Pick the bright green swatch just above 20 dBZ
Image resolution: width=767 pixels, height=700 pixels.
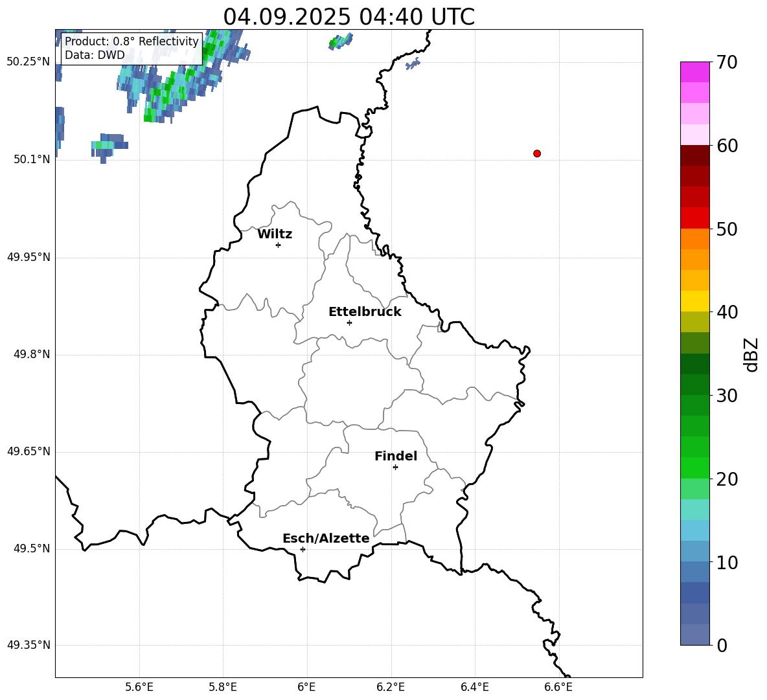(x=695, y=468)
